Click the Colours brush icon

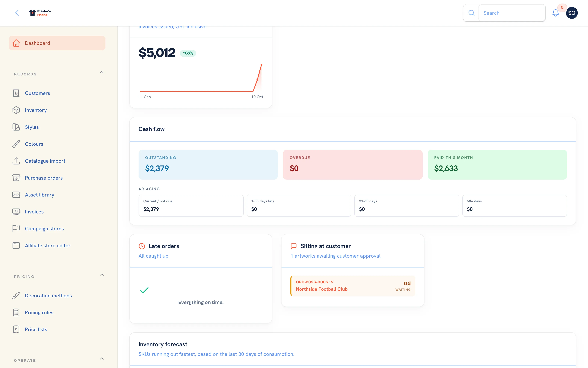pyautogui.click(x=16, y=144)
